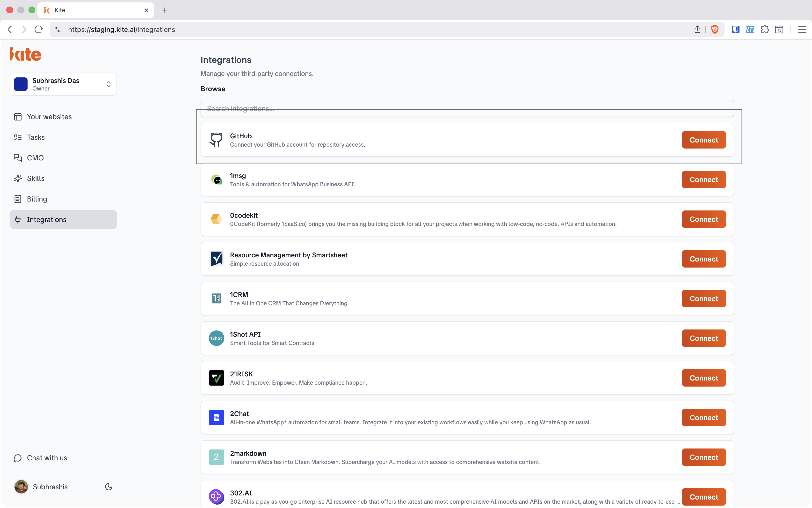Open Billing in sidebar
Viewport: 812px width, 508px height.
[x=63, y=199]
